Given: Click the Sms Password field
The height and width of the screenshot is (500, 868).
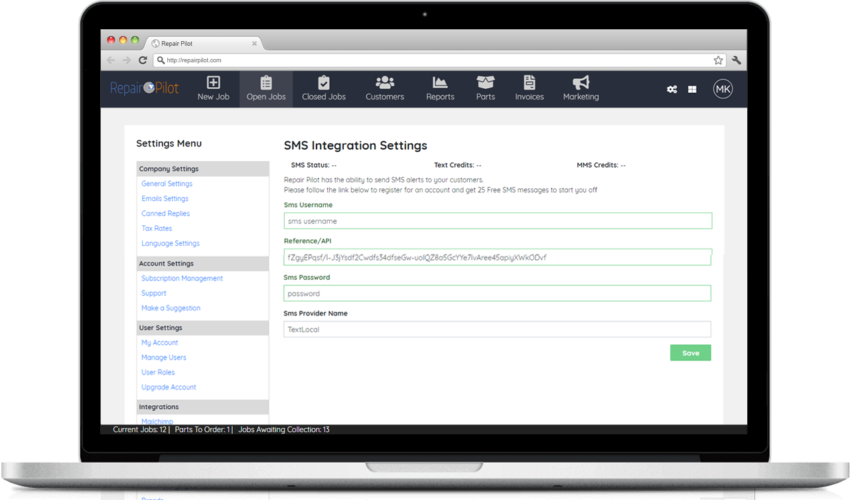Looking at the screenshot, I should pos(497,293).
